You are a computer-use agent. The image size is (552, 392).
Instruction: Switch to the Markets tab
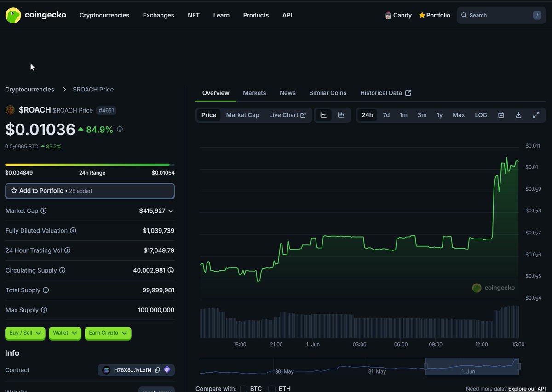tap(254, 93)
